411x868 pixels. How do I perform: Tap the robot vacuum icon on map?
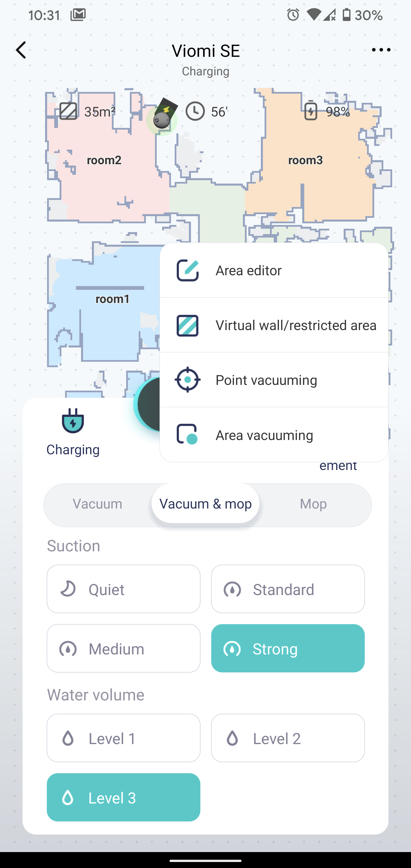coord(162,120)
